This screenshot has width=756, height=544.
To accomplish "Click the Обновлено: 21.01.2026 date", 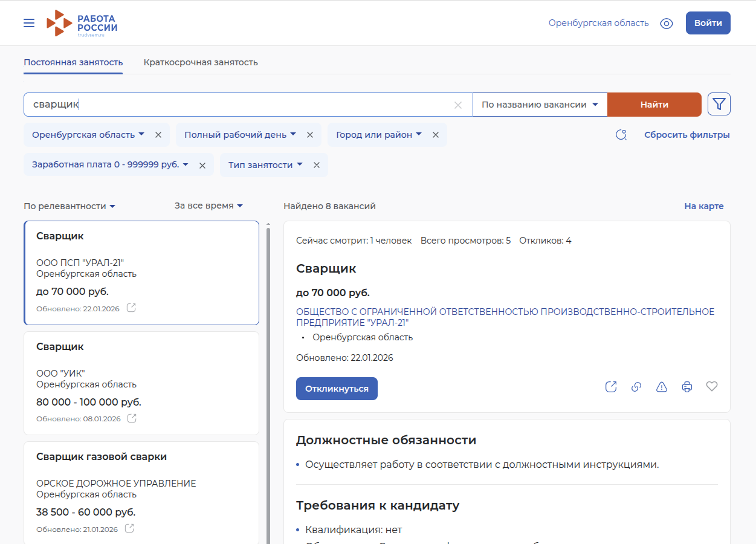I will [x=77, y=529].
